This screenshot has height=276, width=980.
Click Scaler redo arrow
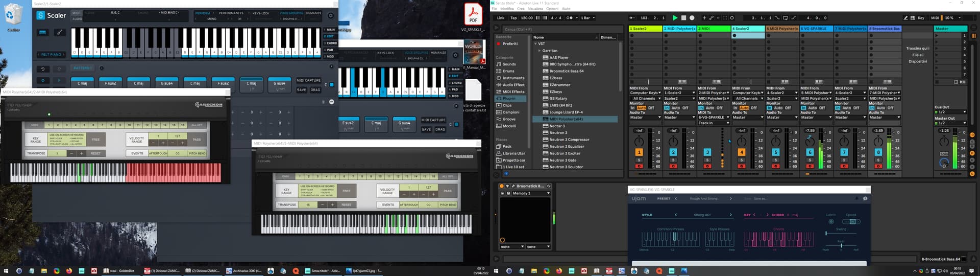pyautogui.click(x=59, y=68)
